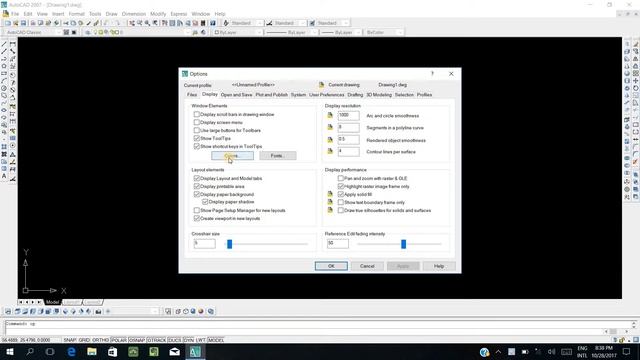The width and height of the screenshot is (640, 360).
Task: Enable Display screen menu checkbox
Action: pos(197,122)
